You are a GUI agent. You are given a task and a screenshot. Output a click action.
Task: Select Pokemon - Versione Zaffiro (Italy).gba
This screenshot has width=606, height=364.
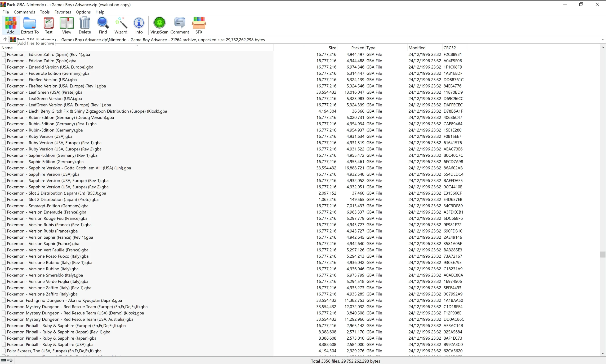(x=42, y=294)
